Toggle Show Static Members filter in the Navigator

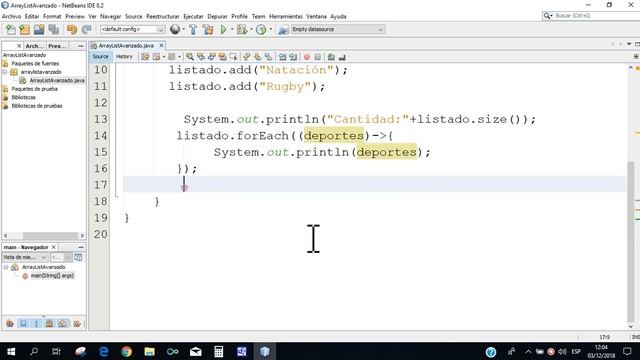pyautogui.click(x=36, y=324)
